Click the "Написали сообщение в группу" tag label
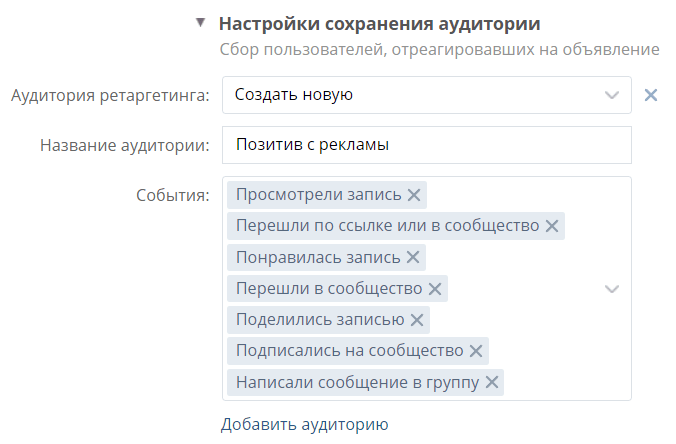The height and width of the screenshot is (444, 676). [x=358, y=382]
